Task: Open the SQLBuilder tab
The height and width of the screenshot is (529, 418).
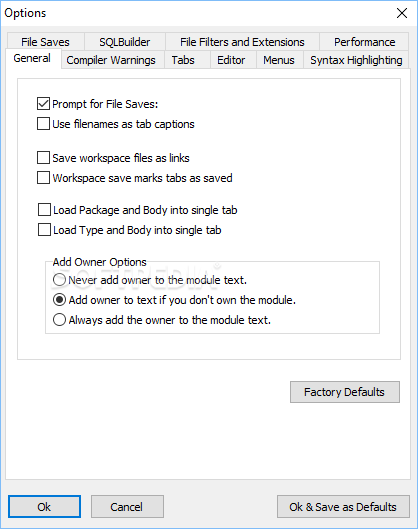Action: pos(124,42)
